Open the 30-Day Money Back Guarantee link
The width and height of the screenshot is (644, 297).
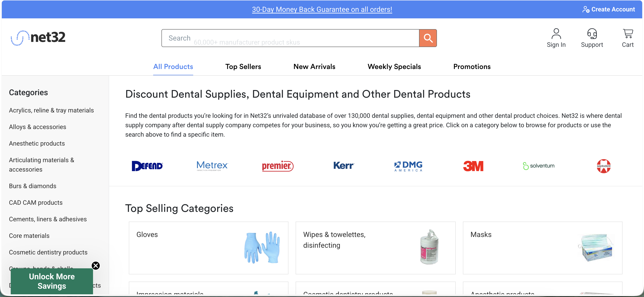(322, 9)
